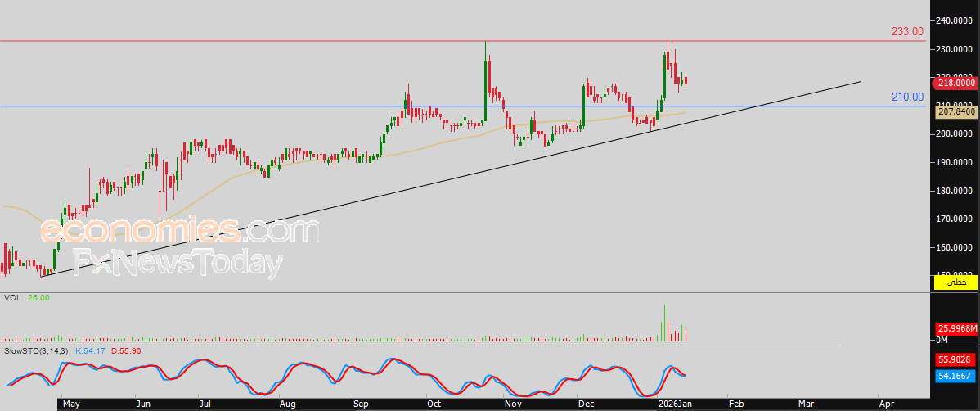Select the red 218.0000 current price tag
Viewport: 980px width, 411px height.
coord(956,83)
